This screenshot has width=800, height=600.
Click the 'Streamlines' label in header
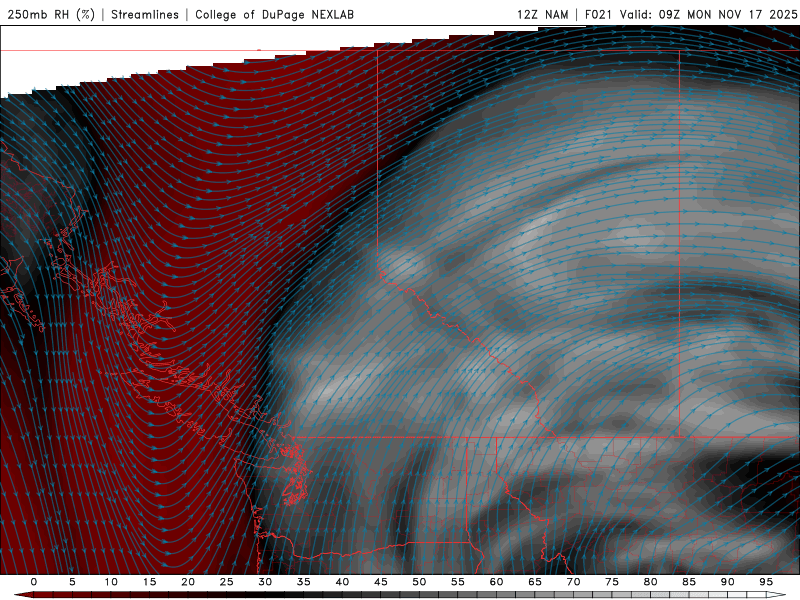click(145, 14)
